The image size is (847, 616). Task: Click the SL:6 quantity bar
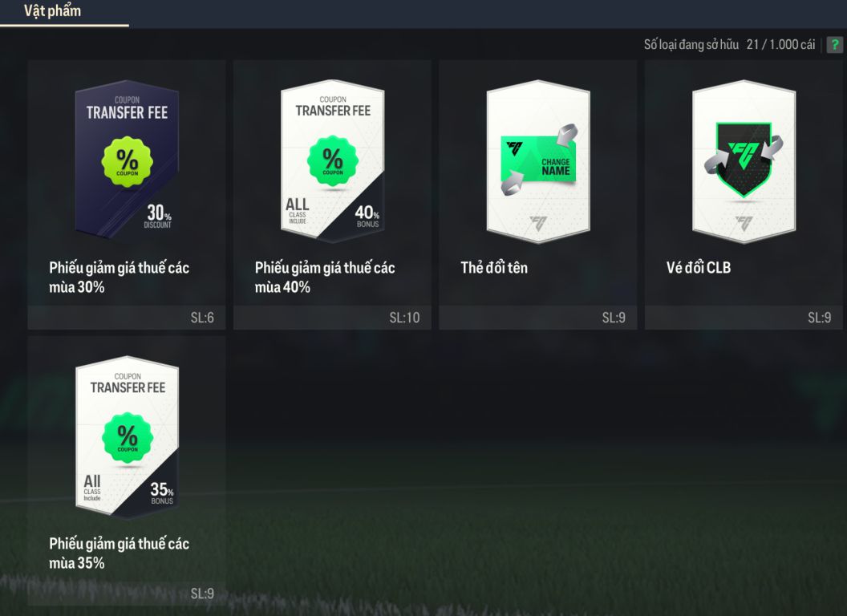[x=127, y=317]
